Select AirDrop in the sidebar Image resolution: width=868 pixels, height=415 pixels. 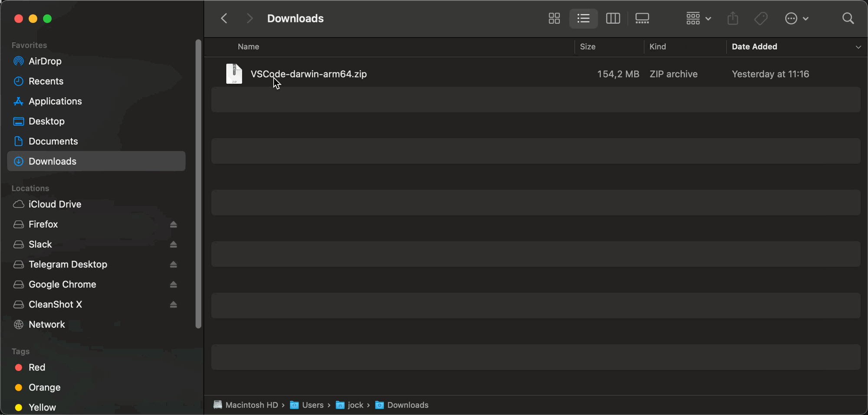click(44, 61)
